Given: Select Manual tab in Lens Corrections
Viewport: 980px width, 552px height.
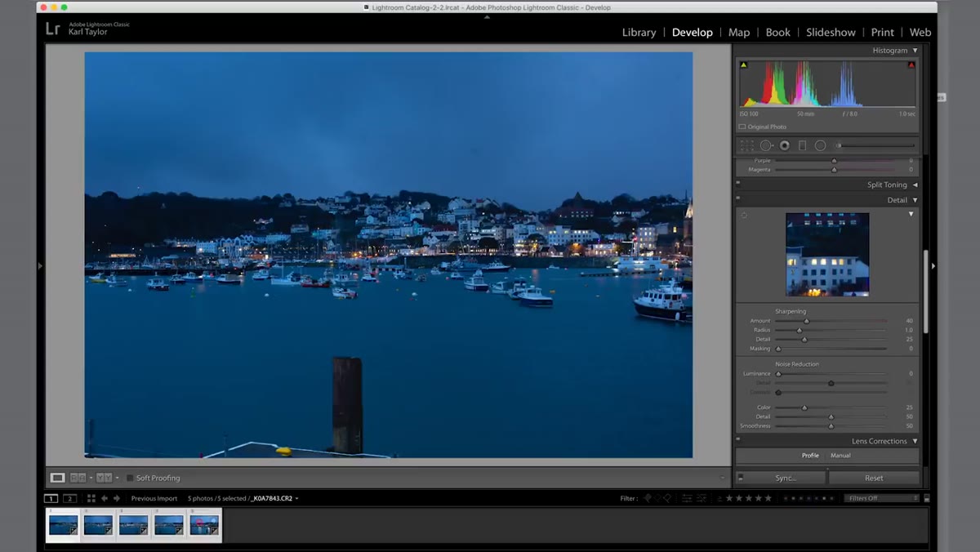Looking at the screenshot, I should pyautogui.click(x=840, y=456).
